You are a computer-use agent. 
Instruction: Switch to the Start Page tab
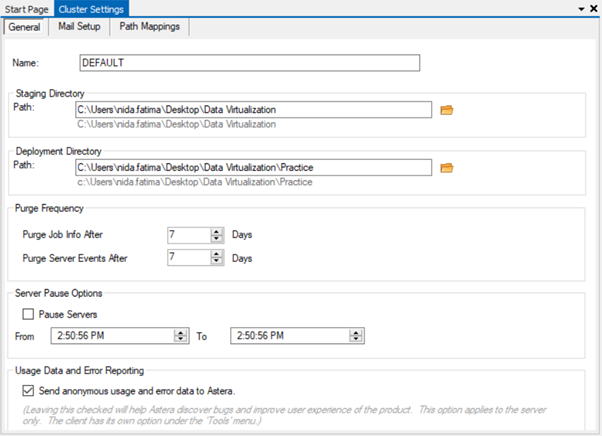(25, 8)
